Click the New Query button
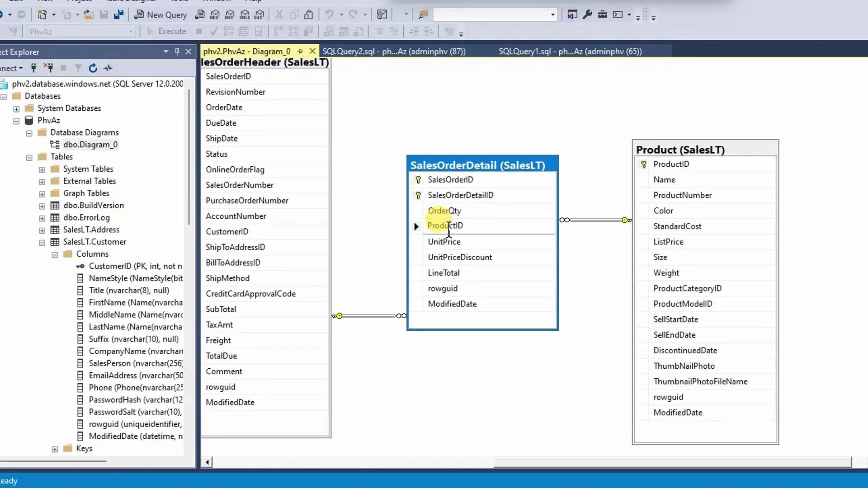 click(x=161, y=15)
